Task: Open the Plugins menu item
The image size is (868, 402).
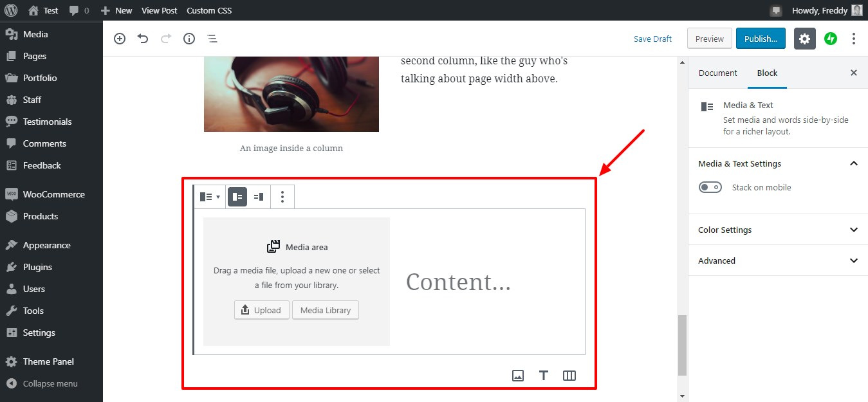Action: (51, 267)
